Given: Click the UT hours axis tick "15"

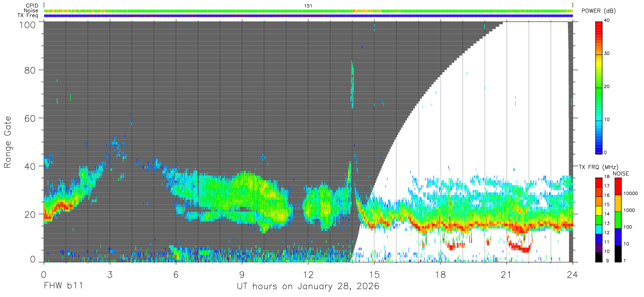Looking at the screenshot, I should tap(374, 274).
